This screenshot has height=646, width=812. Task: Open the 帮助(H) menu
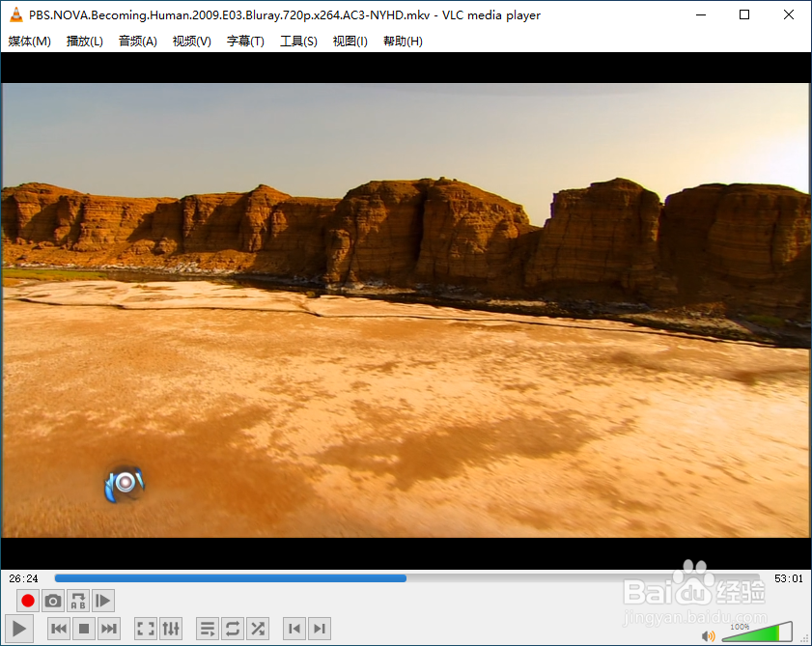click(x=403, y=41)
